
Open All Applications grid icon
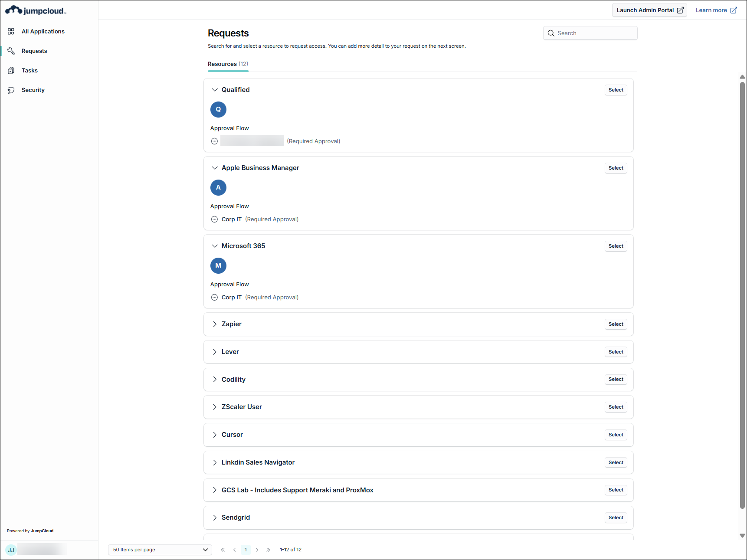11,31
